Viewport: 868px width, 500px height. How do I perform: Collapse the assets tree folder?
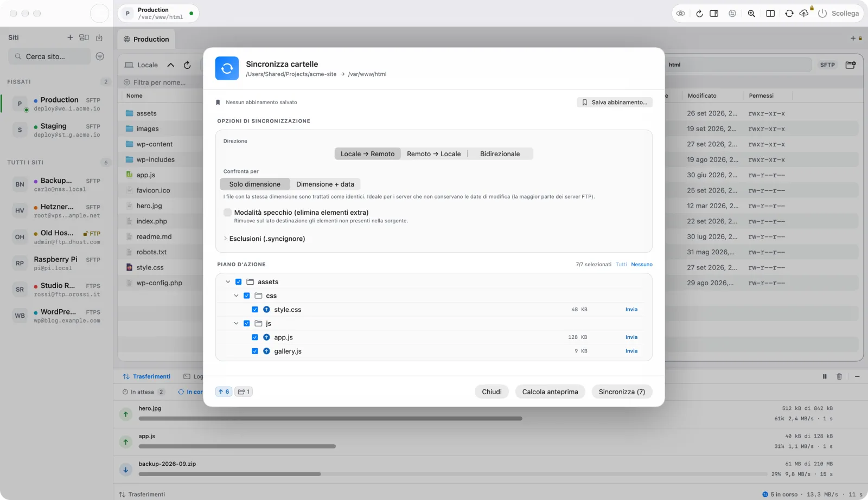228,282
